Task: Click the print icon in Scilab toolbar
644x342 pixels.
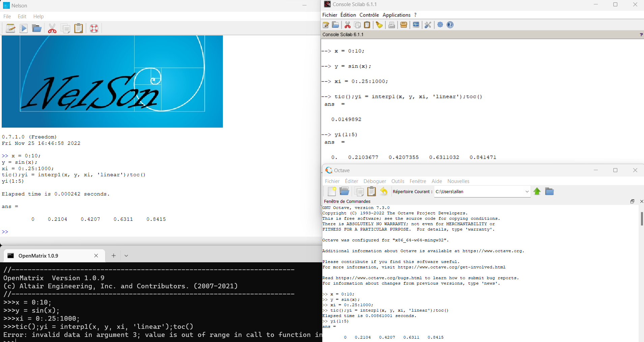Action: 391,25
